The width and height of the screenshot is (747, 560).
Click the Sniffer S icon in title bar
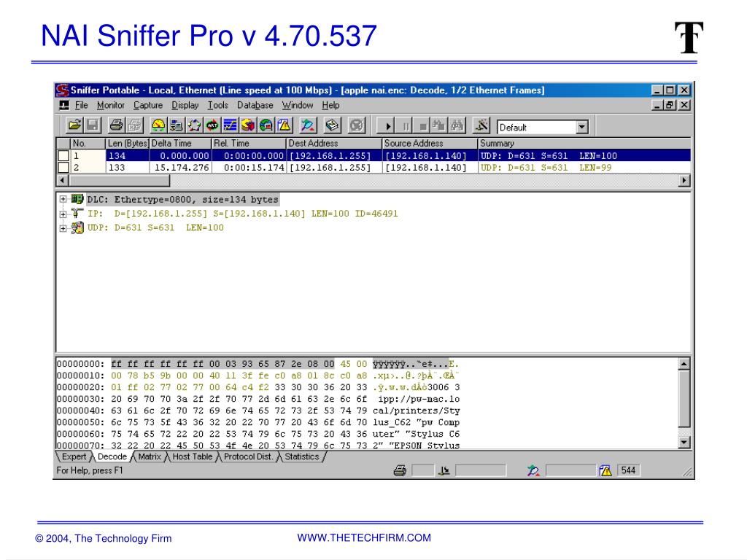(x=63, y=90)
